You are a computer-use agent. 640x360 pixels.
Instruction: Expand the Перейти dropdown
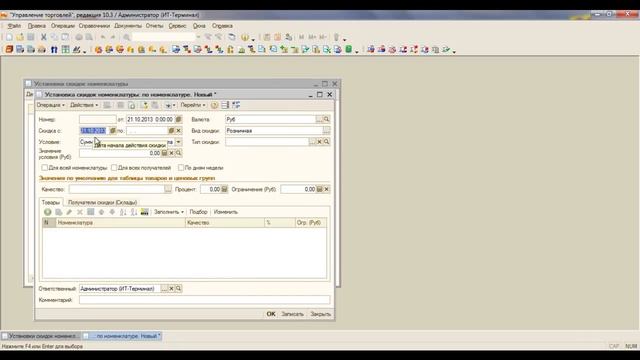coord(193,105)
